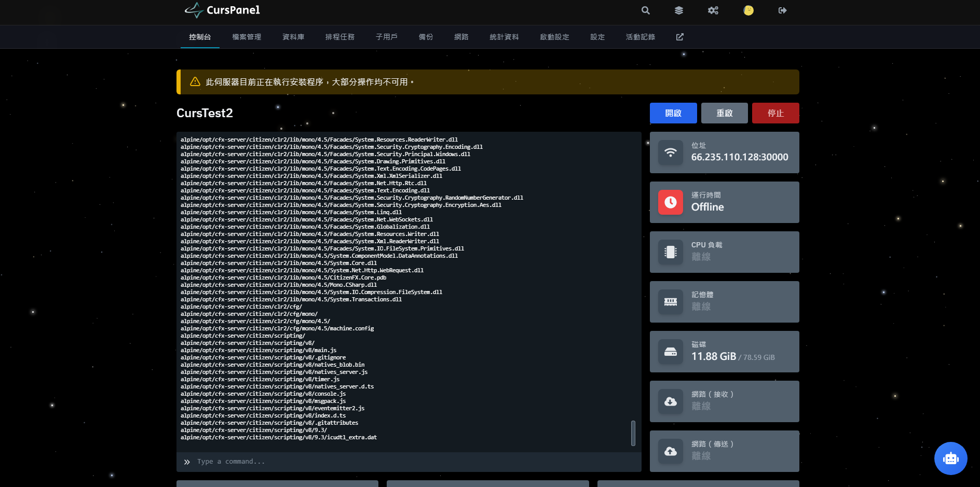Click the wifi address icon
Viewport: 980px width, 487px height.
(671, 152)
